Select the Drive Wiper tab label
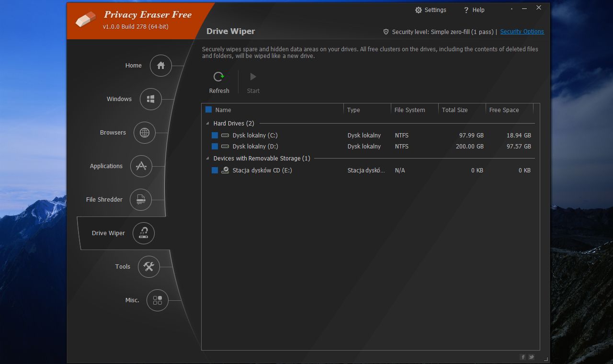This screenshot has width=613, height=364. click(108, 233)
